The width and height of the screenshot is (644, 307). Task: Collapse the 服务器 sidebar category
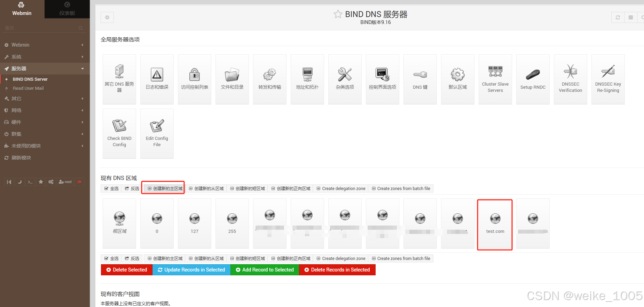(45, 69)
